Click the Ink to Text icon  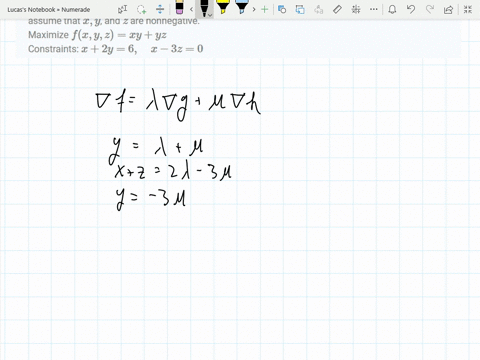click(x=319, y=9)
